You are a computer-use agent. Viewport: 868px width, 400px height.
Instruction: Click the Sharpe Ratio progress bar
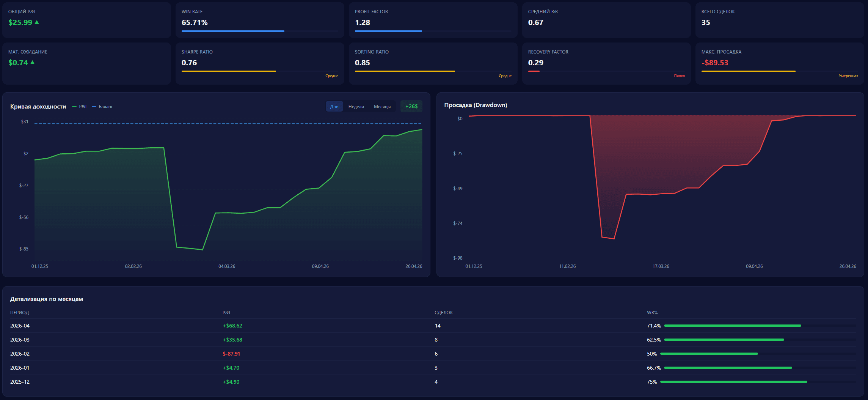click(x=260, y=71)
